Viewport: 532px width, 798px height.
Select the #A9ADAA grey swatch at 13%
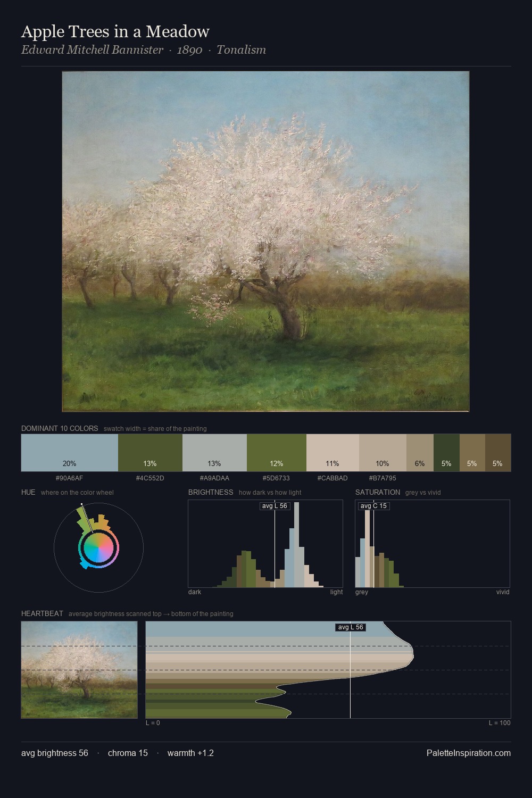214,453
